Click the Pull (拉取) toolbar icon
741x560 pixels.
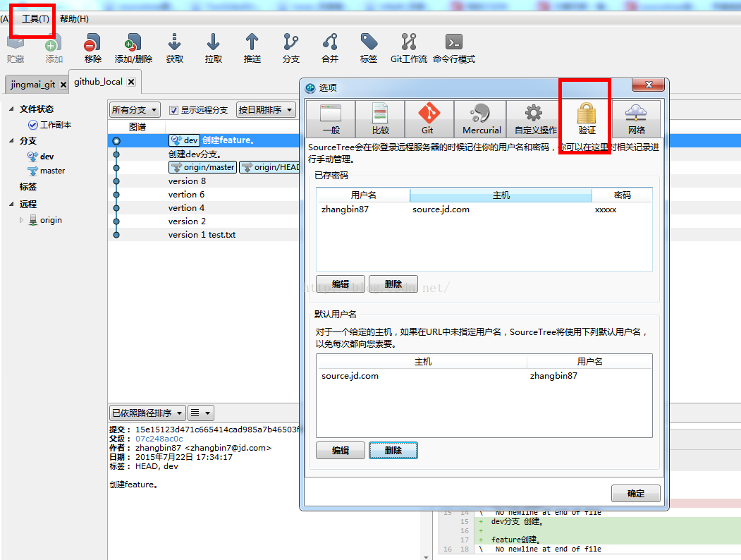[213, 48]
